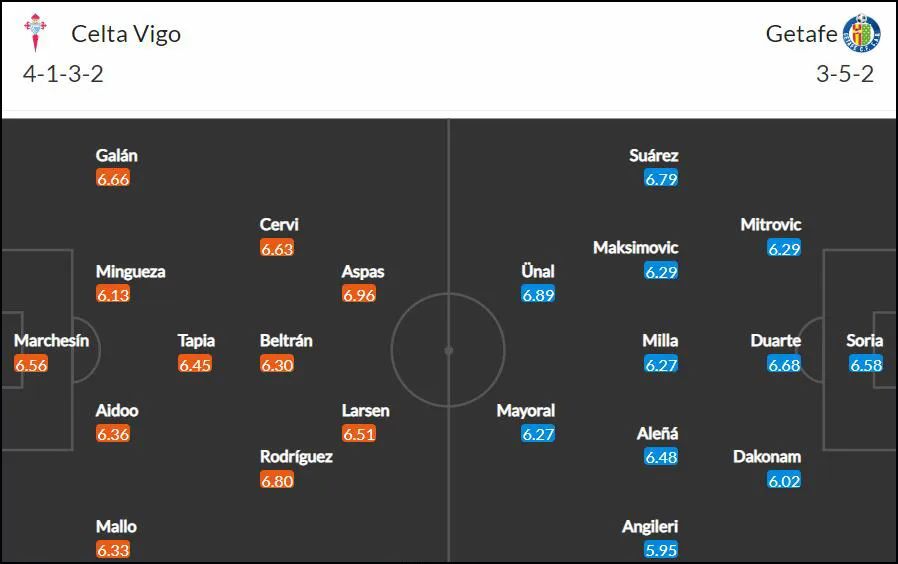Open the Celta Vigo team name link

click(x=126, y=34)
